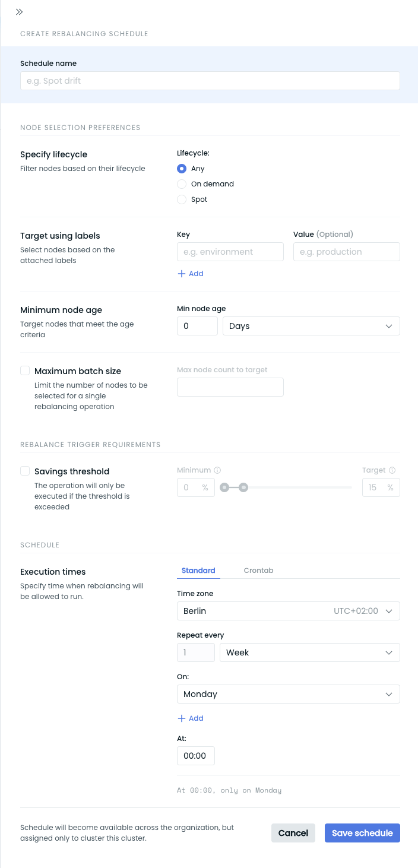Click the plus Add day link

point(191,718)
